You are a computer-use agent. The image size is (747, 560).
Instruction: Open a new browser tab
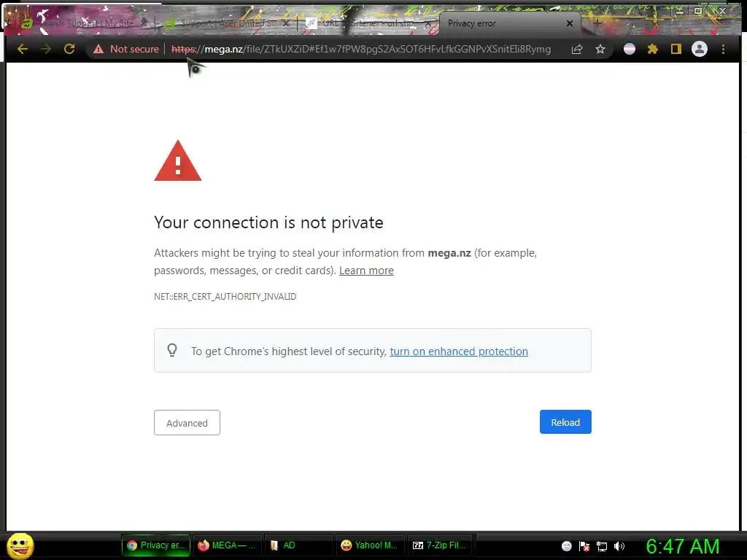click(x=597, y=23)
